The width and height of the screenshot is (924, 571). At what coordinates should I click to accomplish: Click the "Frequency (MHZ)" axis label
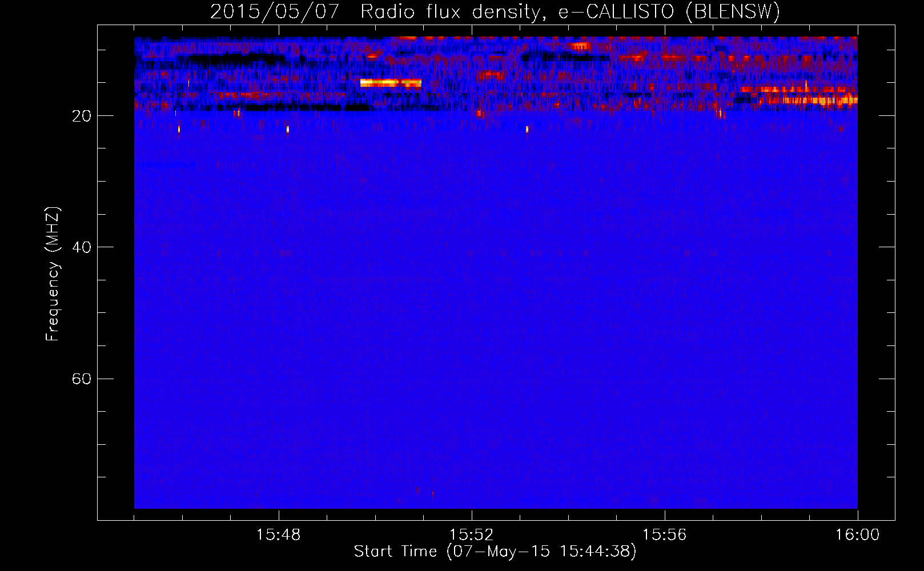coord(53,274)
